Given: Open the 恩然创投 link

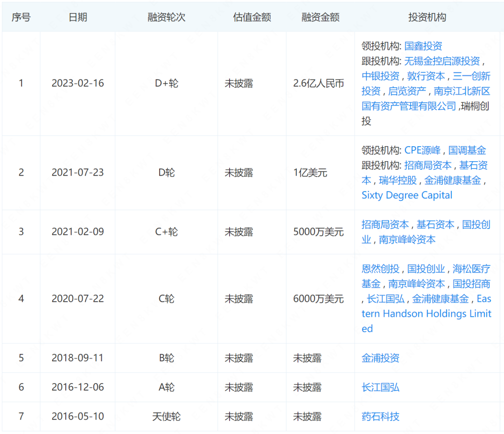Looking at the screenshot, I should (380, 269).
